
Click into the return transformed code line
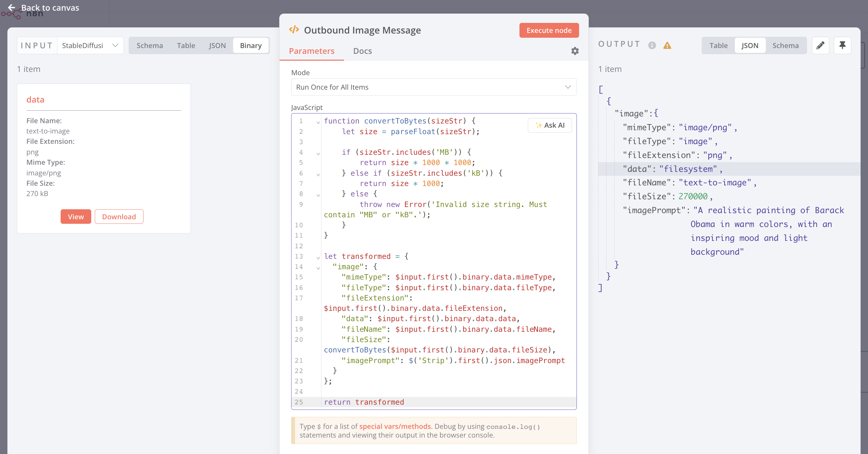[364, 402]
